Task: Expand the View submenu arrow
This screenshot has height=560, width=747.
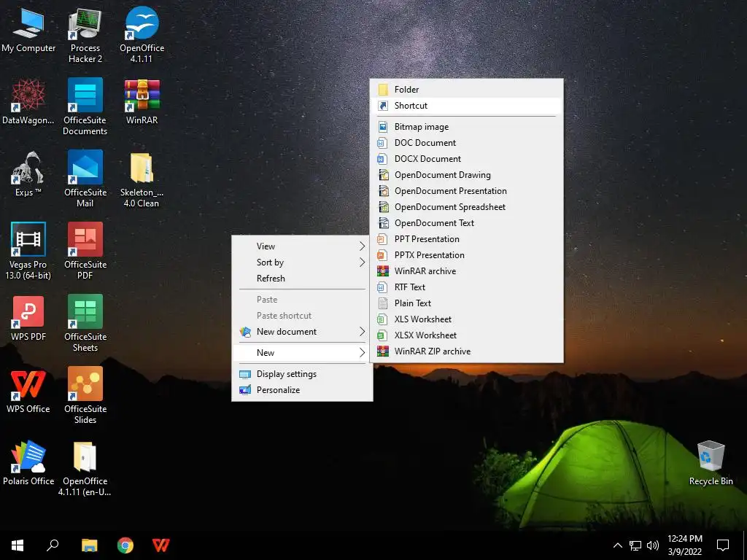Action: point(362,246)
